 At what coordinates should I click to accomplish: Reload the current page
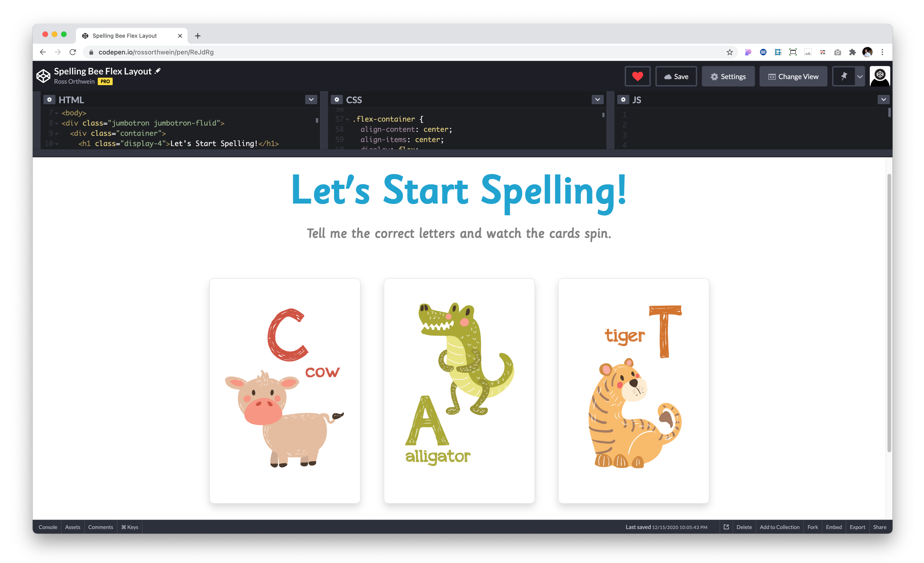(73, 52)
